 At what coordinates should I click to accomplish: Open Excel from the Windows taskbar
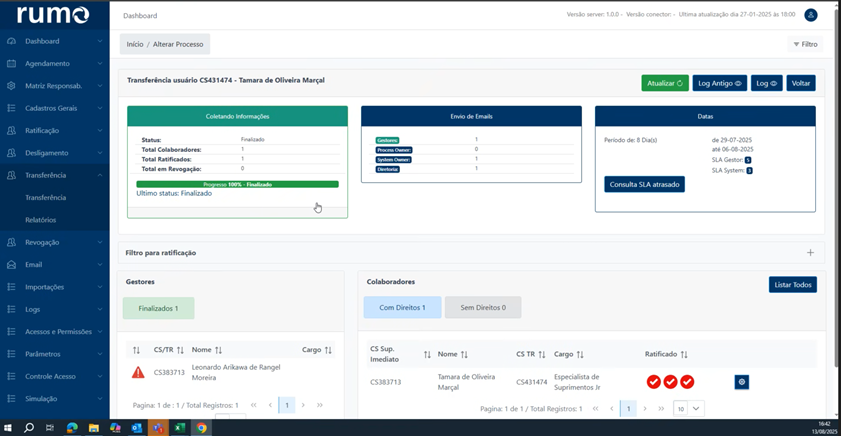[180, 427]
